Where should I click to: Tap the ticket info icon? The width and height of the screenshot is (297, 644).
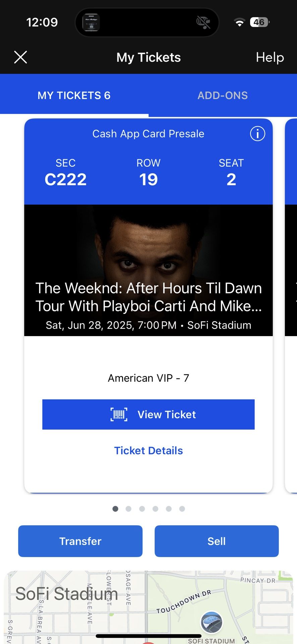click(x=257, y=134)
